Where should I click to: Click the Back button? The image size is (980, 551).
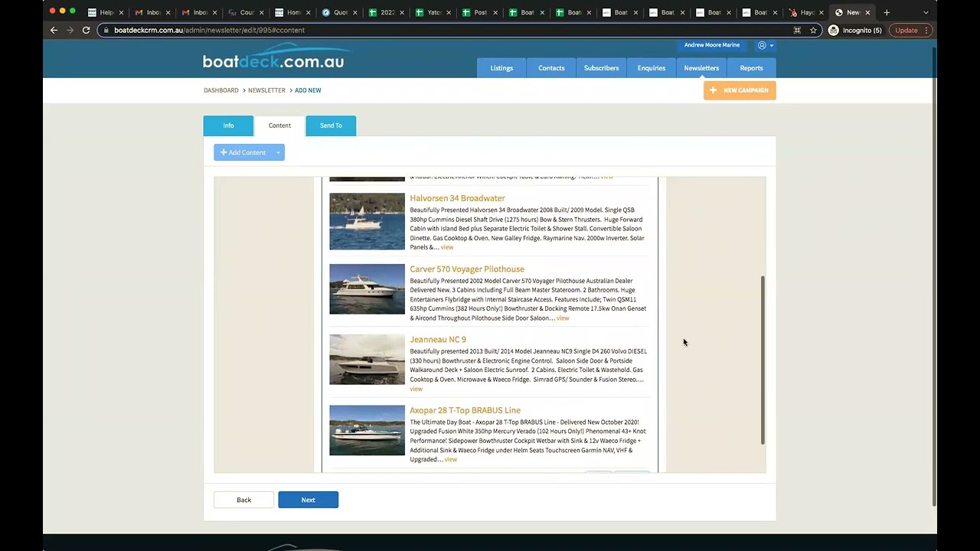point(243,500)
